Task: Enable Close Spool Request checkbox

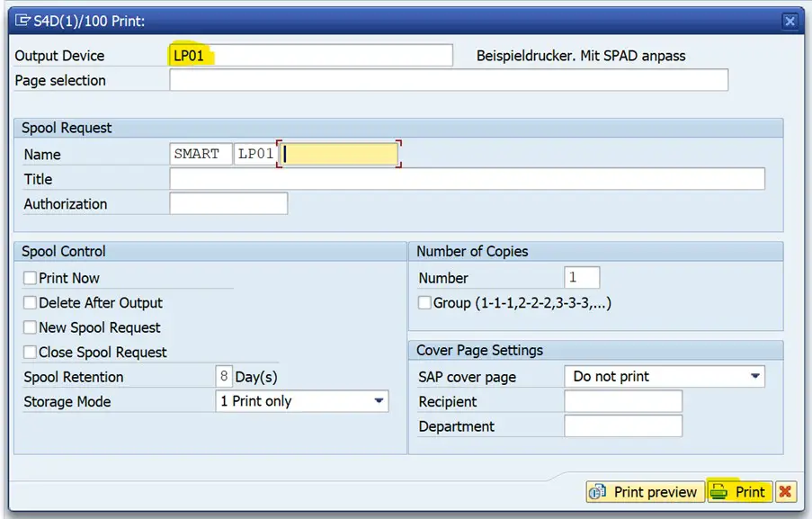Action: point(31,353)
